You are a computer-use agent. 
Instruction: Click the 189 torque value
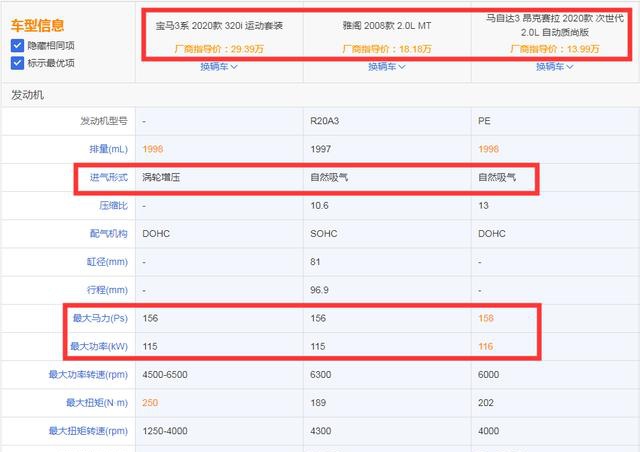coord(318,403)
